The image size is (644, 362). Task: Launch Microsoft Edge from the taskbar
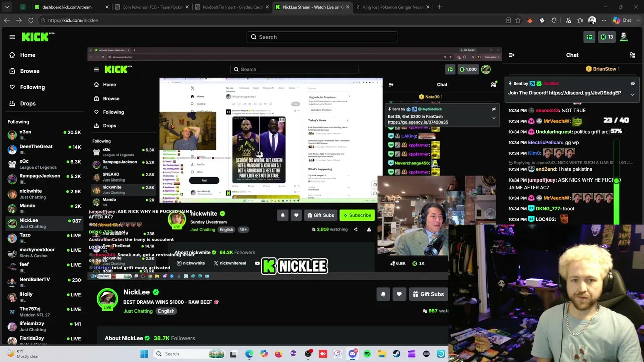coord(249,354)
